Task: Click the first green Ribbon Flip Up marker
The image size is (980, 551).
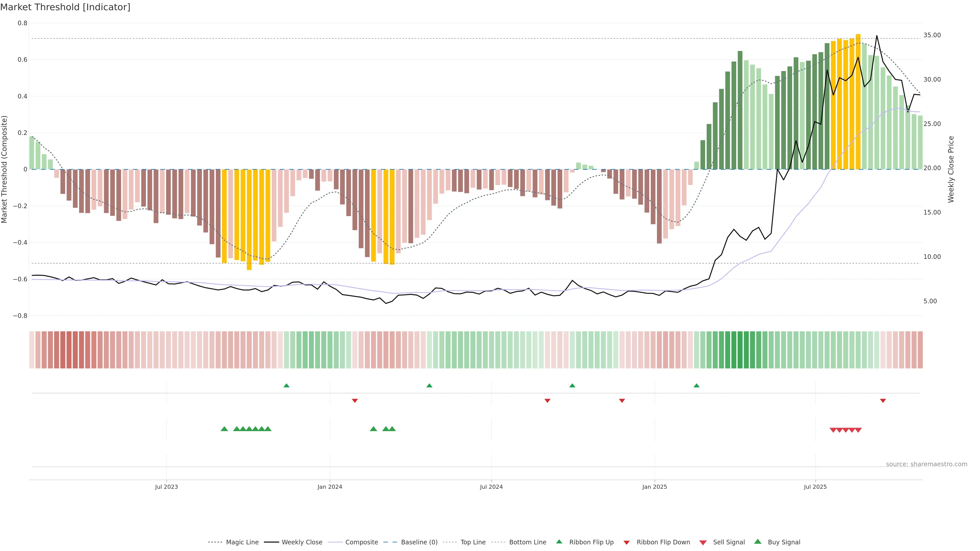Action: 286,386
